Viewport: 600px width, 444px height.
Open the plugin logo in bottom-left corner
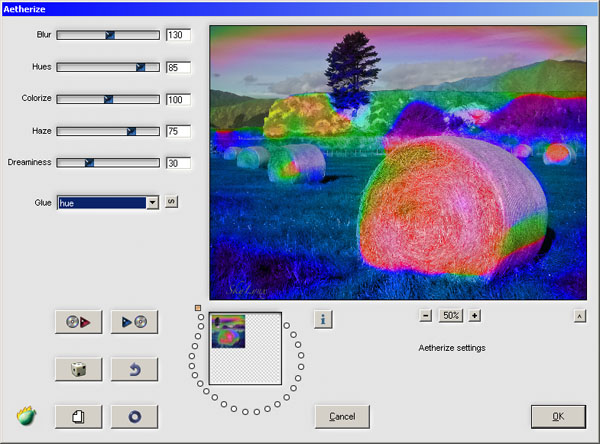tap(27, 416)
